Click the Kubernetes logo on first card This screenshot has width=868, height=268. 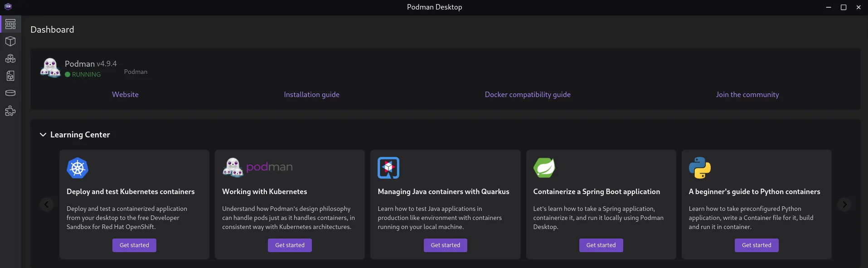78,168
